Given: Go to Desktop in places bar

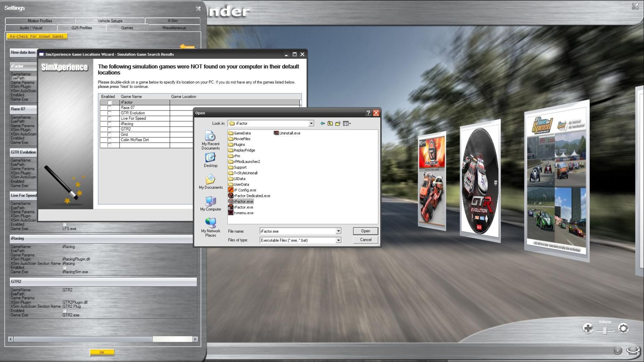Looking at the screenshot, I should tap(210, 160).
